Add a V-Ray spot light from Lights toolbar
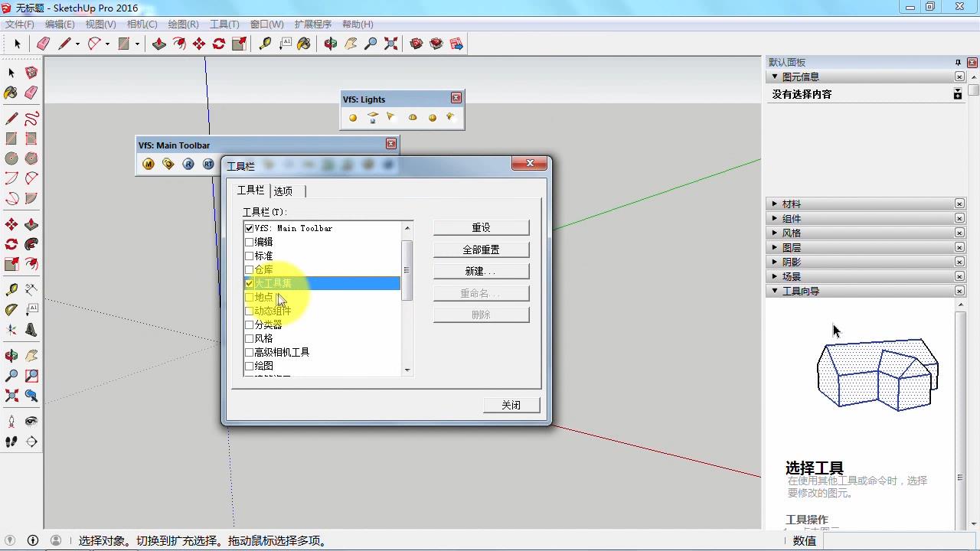This screenshot has height=551, width=980. (391, 117)
